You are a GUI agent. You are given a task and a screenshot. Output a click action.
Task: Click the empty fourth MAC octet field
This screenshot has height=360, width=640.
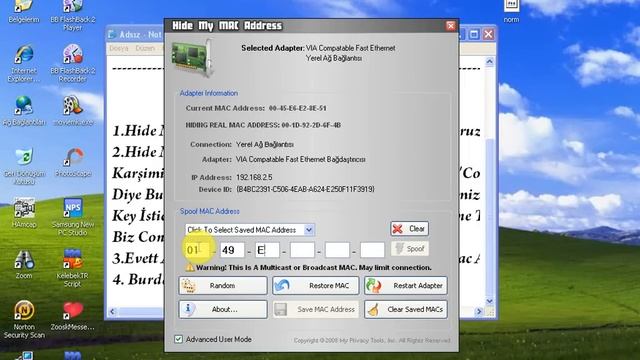tap(302, 250)
